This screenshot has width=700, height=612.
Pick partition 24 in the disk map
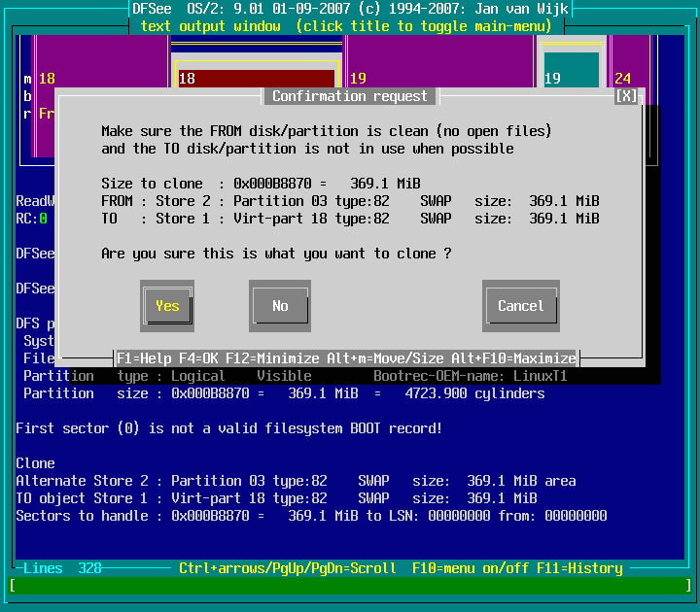click(x=628, y=78)
